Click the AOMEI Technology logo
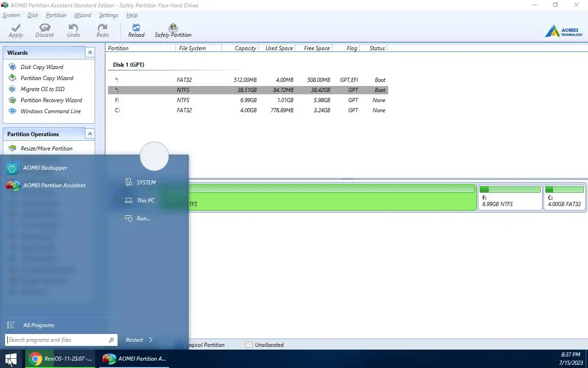 (x=564, y=32)
